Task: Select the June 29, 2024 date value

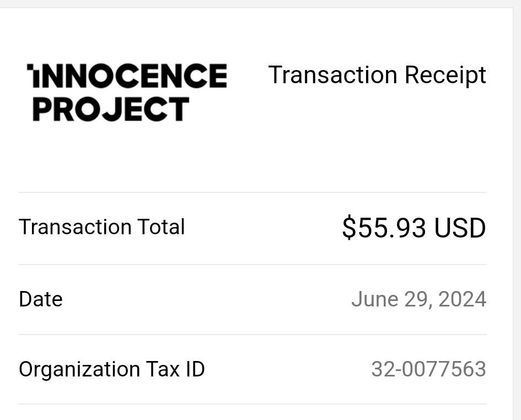Action: click(x=419, y=299)
